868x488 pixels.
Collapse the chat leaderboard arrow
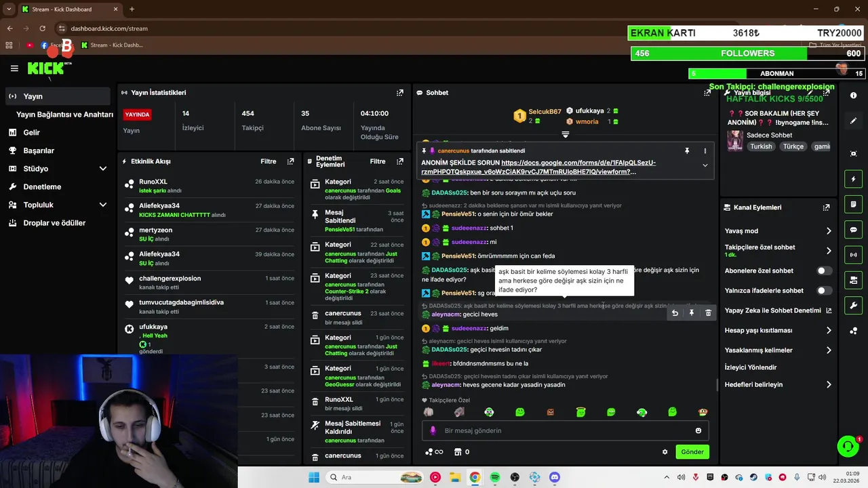point(565,134)
